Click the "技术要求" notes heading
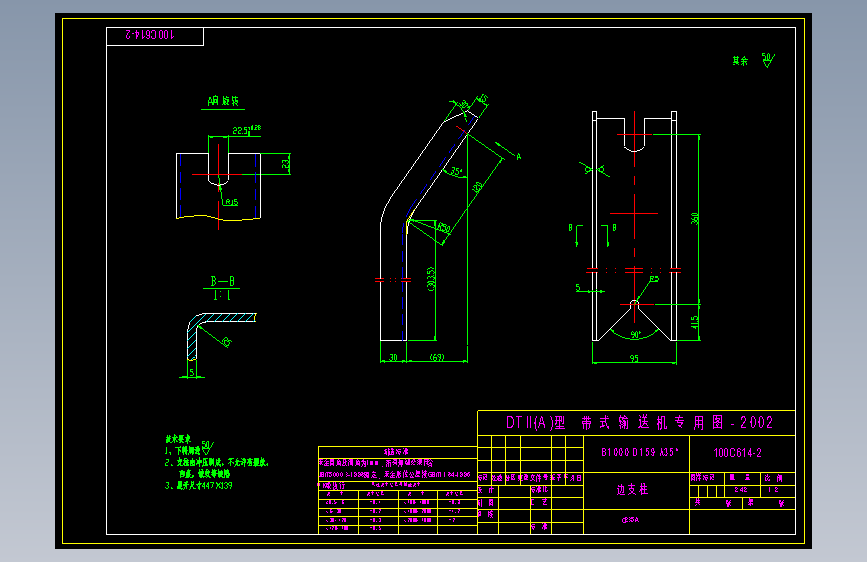The height and width of the screenshot is (562, 867). tap(178, 439)
